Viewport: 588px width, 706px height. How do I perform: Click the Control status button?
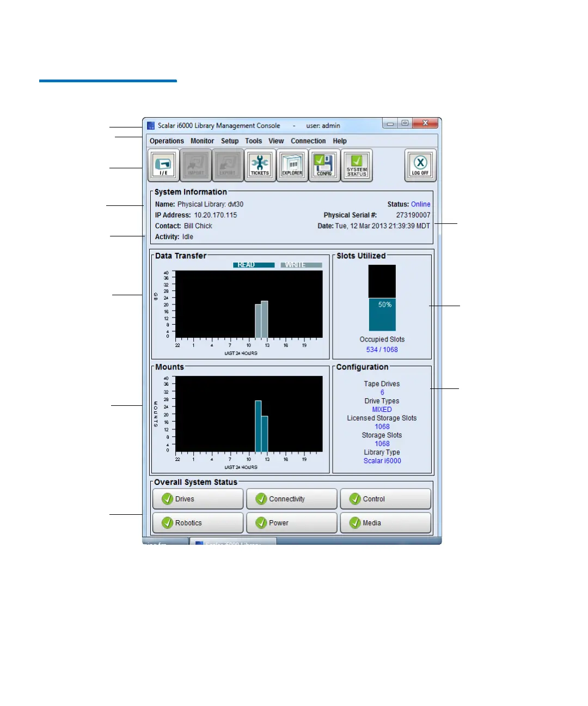[385, 499]
